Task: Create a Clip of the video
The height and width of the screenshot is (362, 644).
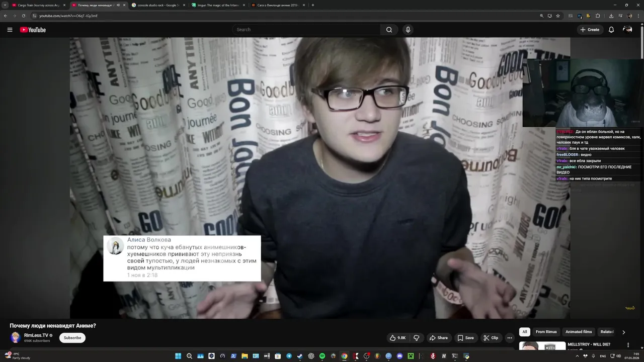Action: (491, 338)
